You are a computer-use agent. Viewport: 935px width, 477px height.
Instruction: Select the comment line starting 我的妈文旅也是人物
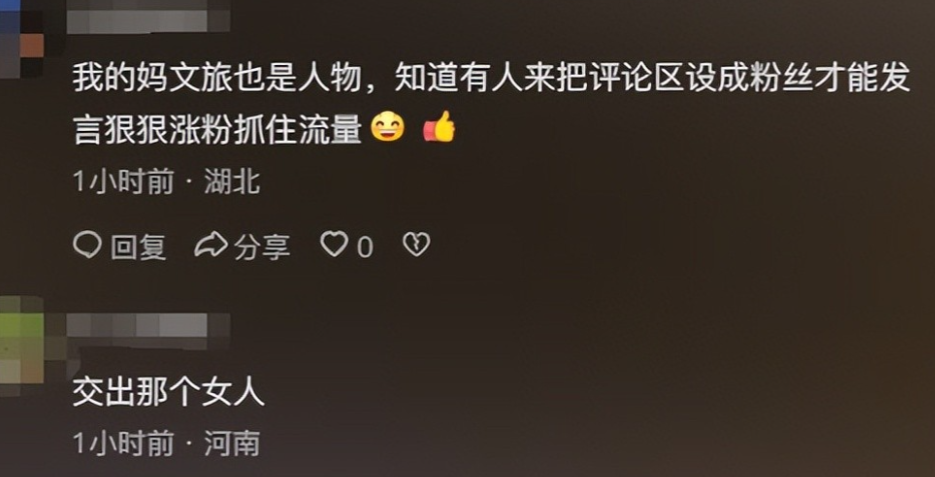click(491, 79)
